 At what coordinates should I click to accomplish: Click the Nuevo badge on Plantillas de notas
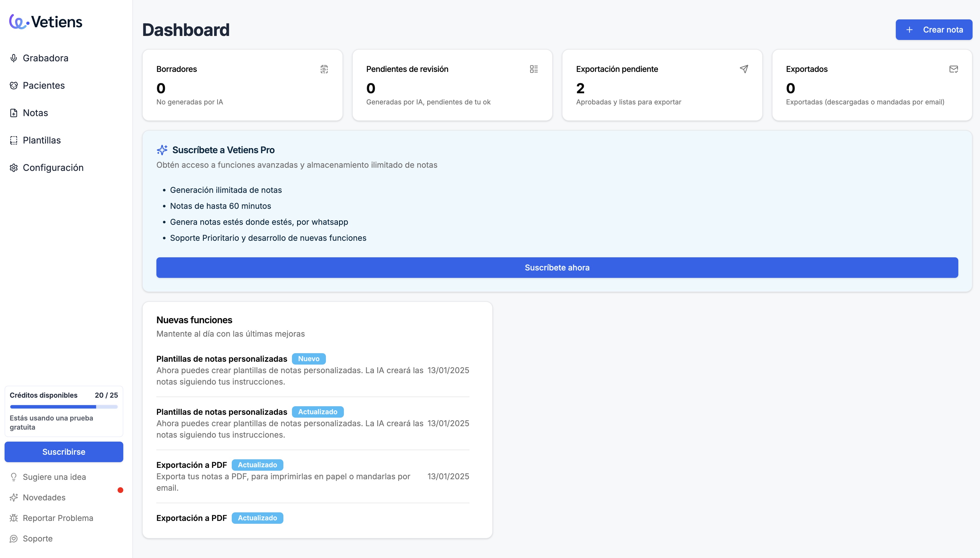pos(308,359)
